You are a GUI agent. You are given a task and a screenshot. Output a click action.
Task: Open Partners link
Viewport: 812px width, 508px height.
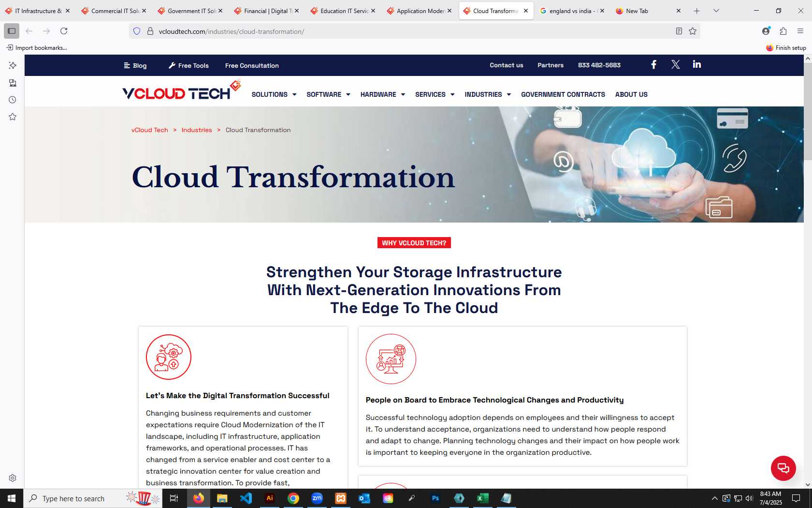(x=550, y=65)
